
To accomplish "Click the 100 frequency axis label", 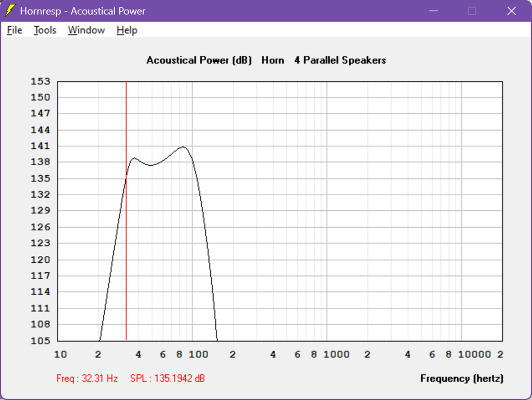I will click(198, 354).
